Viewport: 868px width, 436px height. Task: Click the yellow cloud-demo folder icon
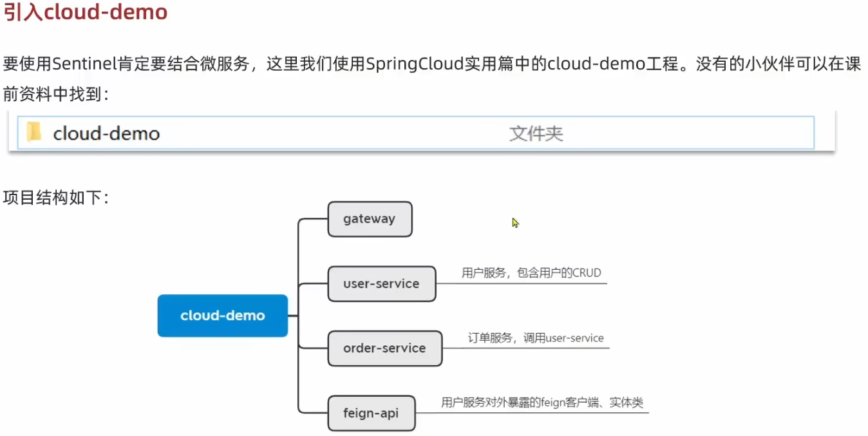(34, 133)
